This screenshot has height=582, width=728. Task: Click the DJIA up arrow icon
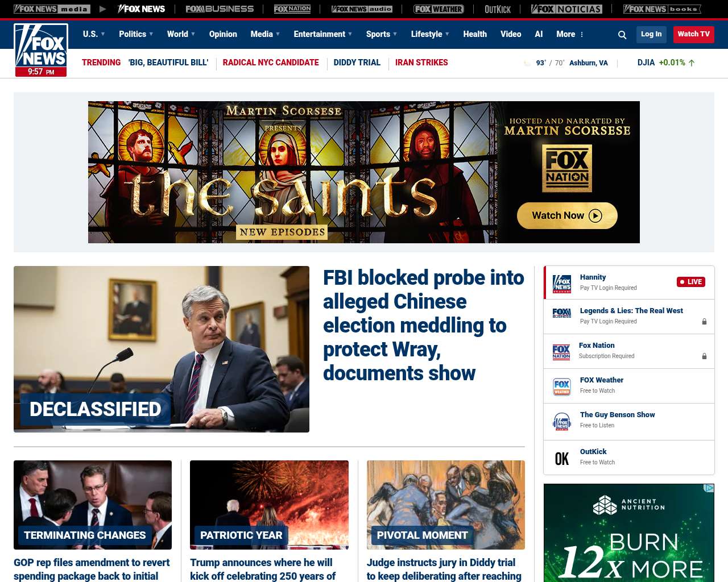click(692, 63)
